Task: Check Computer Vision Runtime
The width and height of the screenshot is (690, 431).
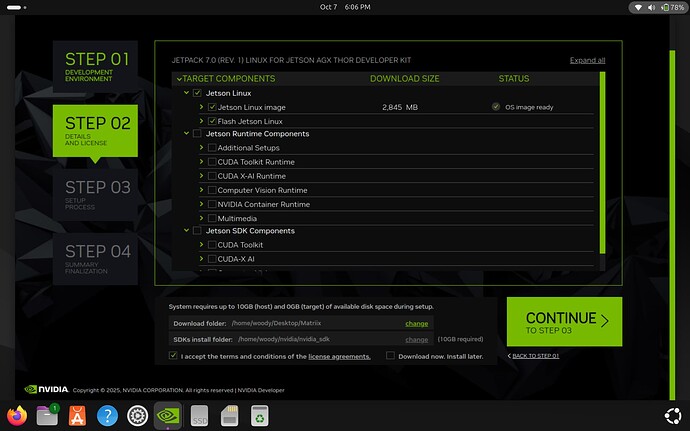Action: tap(212, 190)
